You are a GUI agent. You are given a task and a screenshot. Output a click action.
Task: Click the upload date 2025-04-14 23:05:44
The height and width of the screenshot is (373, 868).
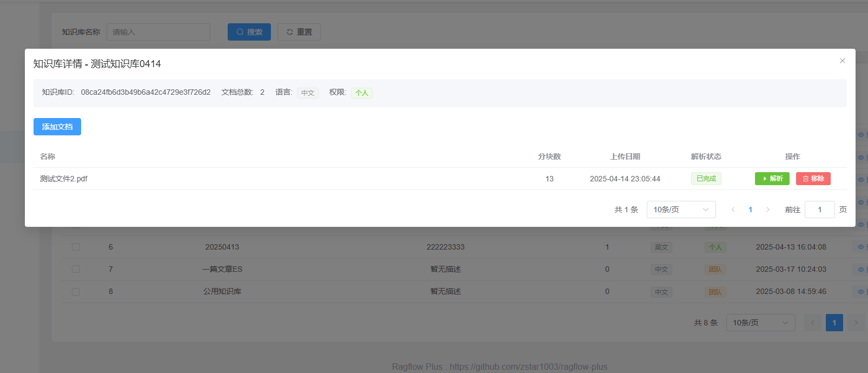pos(625,179)
